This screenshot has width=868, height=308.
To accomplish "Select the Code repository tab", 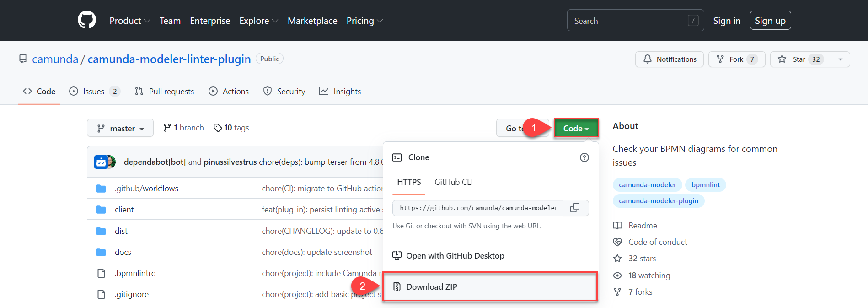I will point(39,91).
